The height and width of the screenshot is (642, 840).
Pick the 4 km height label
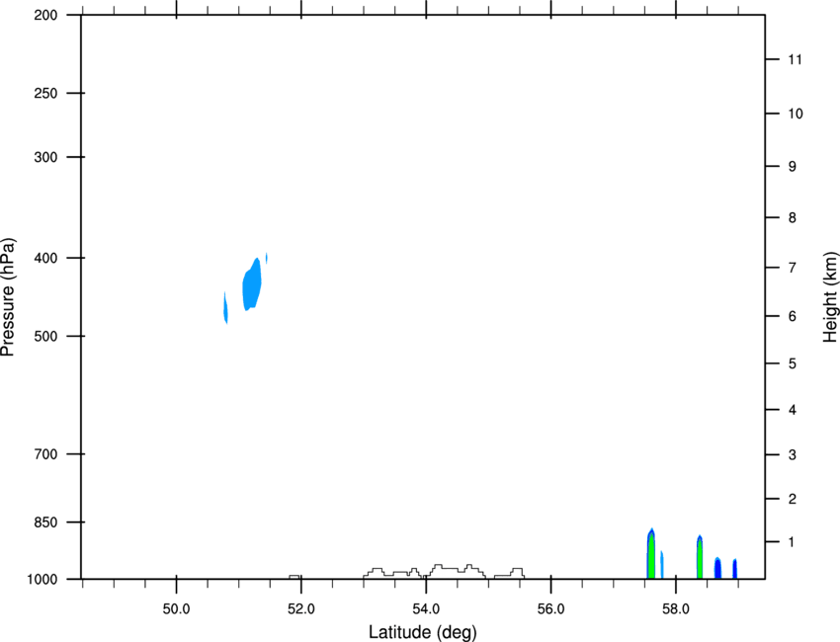793,410
